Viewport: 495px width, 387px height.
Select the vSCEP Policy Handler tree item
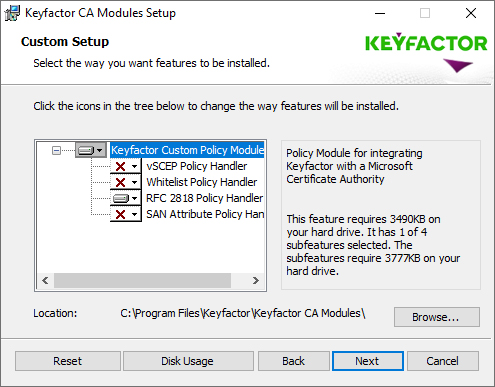point(196,166)
